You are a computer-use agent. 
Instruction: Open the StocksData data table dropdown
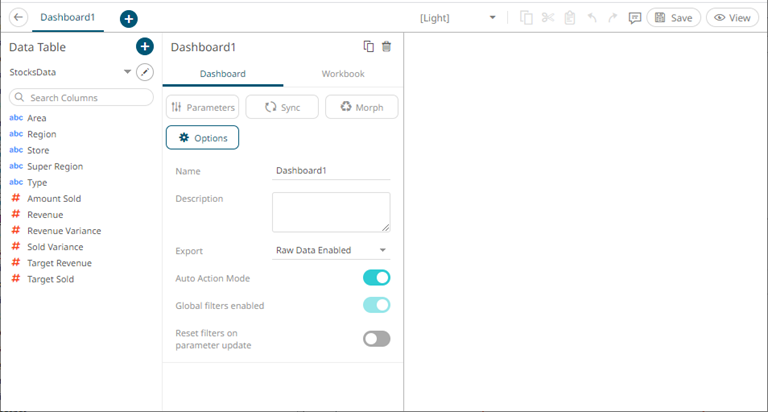[127, 72]
